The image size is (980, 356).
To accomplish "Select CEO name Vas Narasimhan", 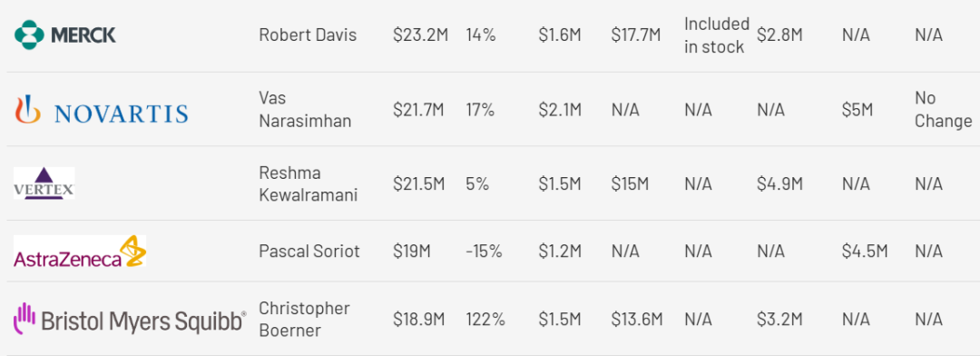I will tap(305, 110).
